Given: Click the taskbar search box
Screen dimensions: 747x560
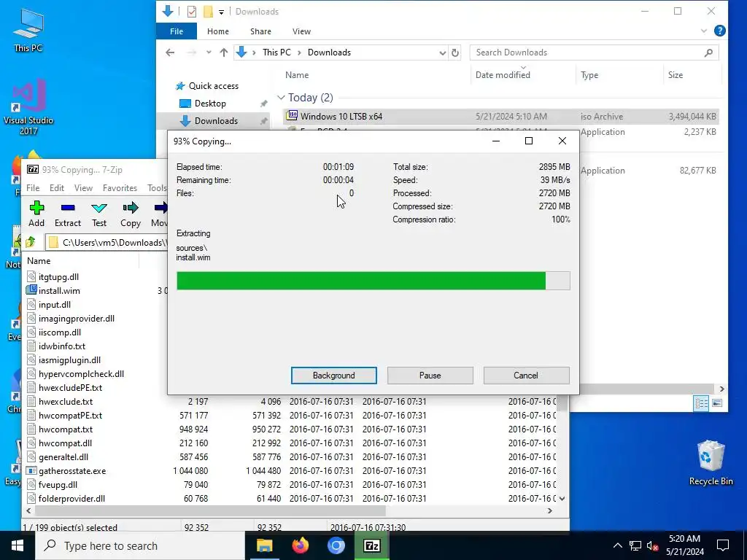Looking at the screenshot, I should coord(140,545).
